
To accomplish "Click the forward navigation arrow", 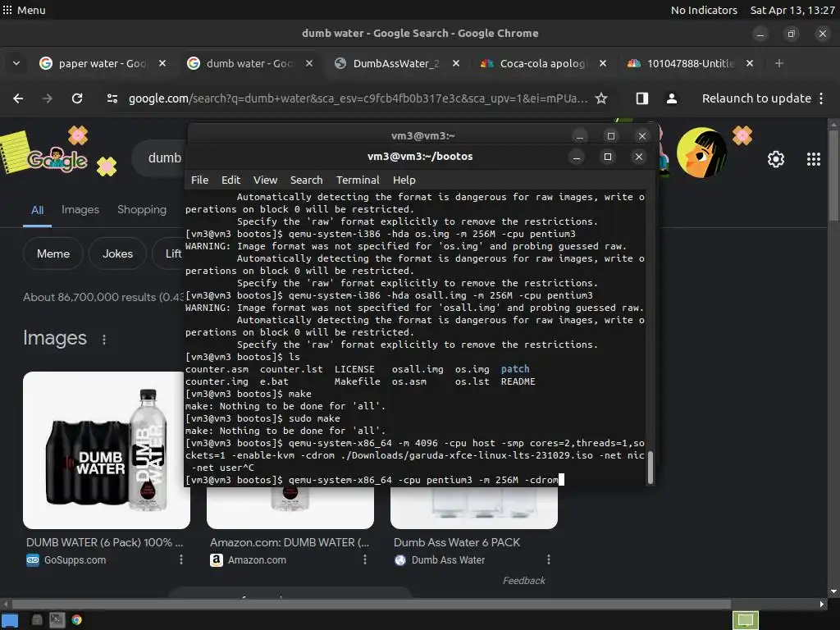I will click(48, 98).
